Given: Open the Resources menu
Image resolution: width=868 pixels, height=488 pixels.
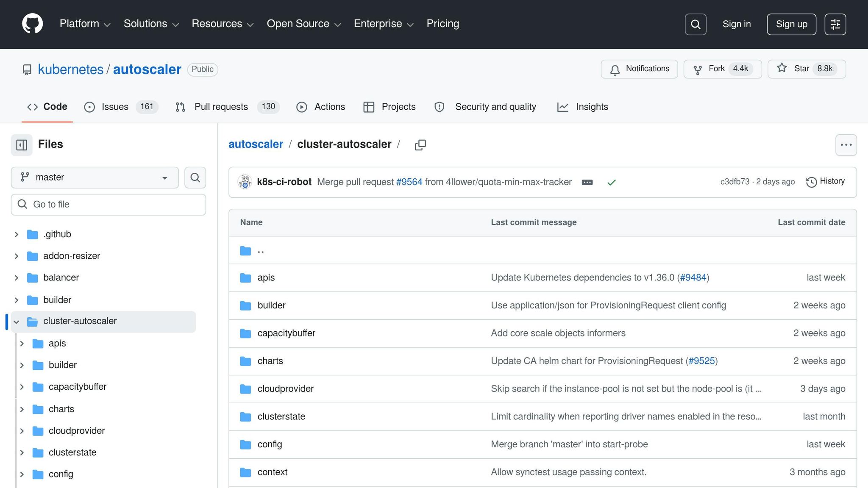Looking at the screenshot, I should click(223, 24).
